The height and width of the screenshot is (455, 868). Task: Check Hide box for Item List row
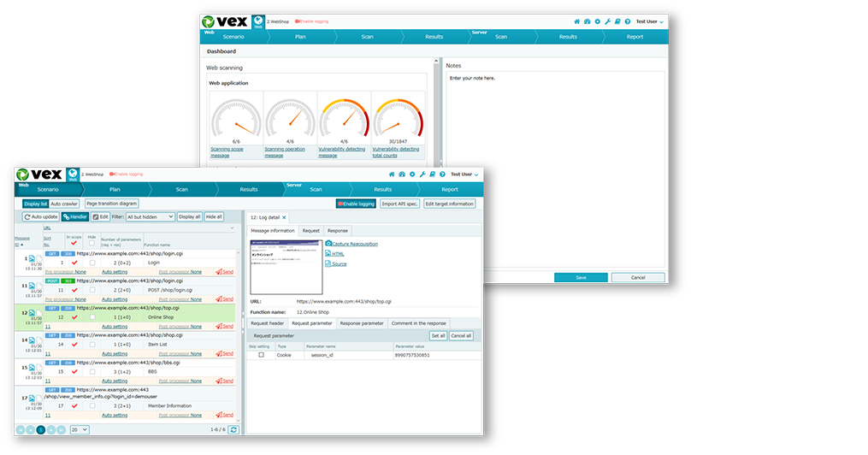tap(92, 345)
